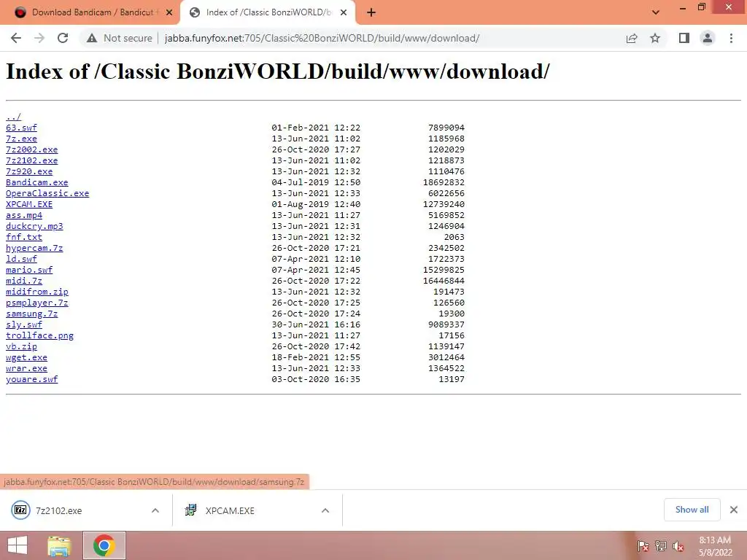Open the browser side panel
The width and height of the screenshot is (747, 560).
[x=684, y=38]
